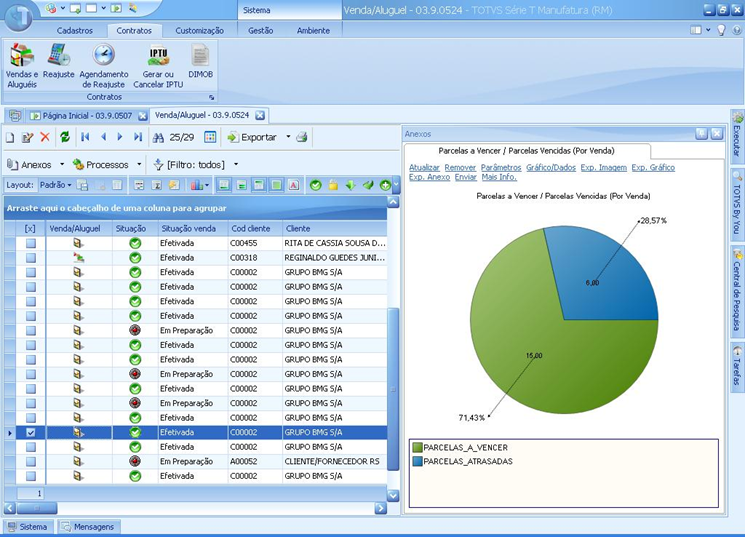The image size is (745, 537).
Task: Click the green down arrow toolbar icon
Action: [x=350, y=185]
